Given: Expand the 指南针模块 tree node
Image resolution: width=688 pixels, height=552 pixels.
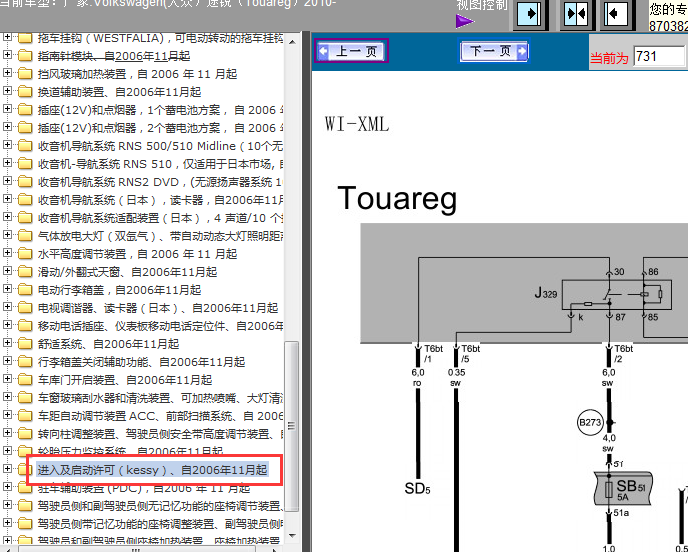Looking at the screenshot, I should [x=7, y=56].
